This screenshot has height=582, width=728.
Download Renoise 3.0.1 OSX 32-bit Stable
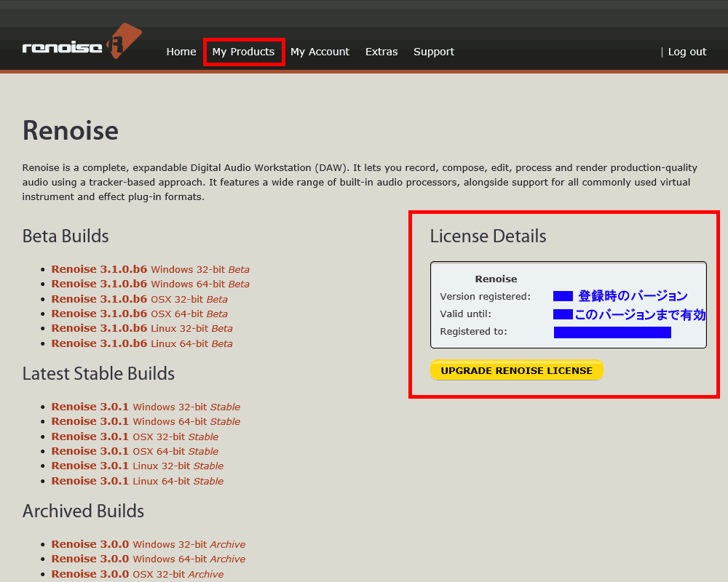pos(135,436)
